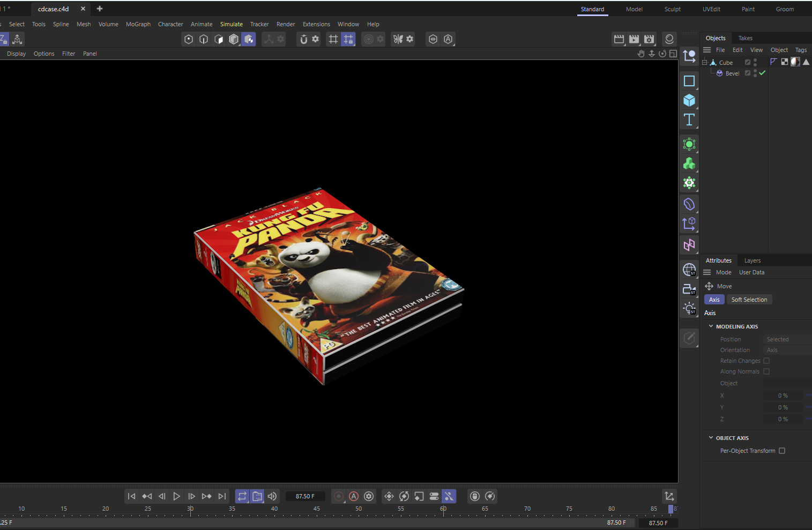Click the current frame field showing 87.50 F
The height and width of the screenshot is (530, 812).
306,496
